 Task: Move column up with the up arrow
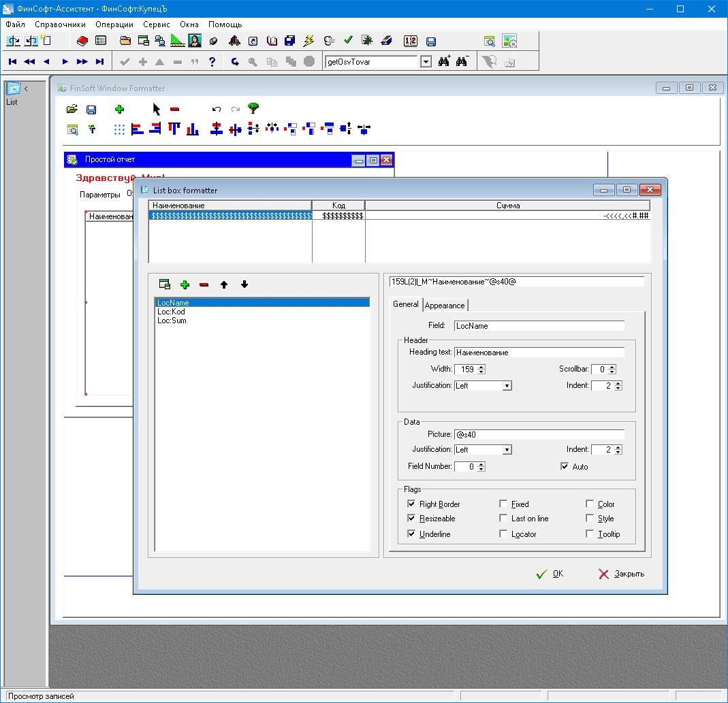[x=224, y=284]
